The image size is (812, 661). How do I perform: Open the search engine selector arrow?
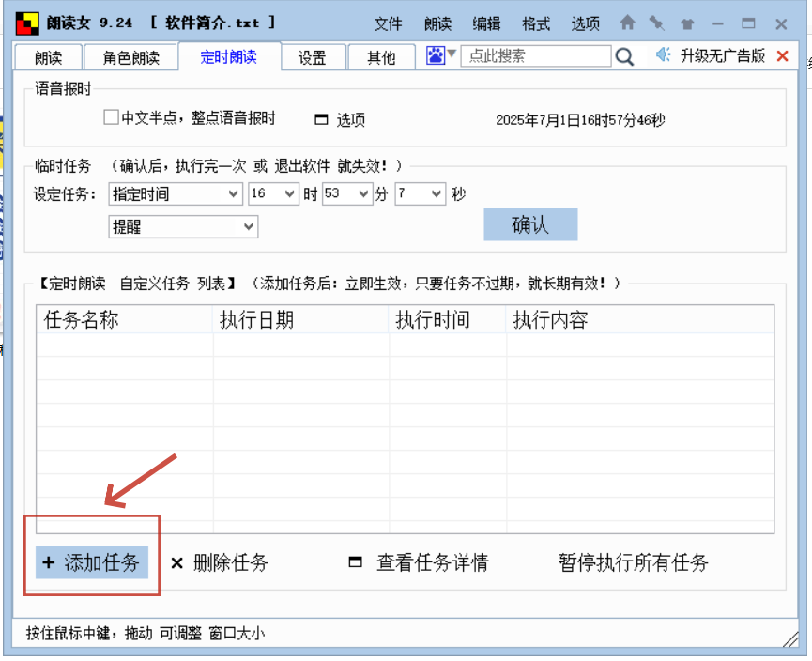pyautogui.click(x=450, y=54)
